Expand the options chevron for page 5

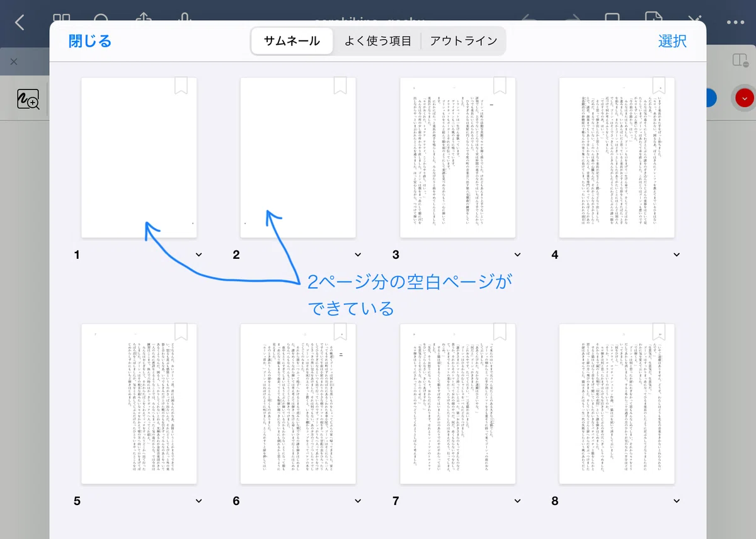coord(199,501)
